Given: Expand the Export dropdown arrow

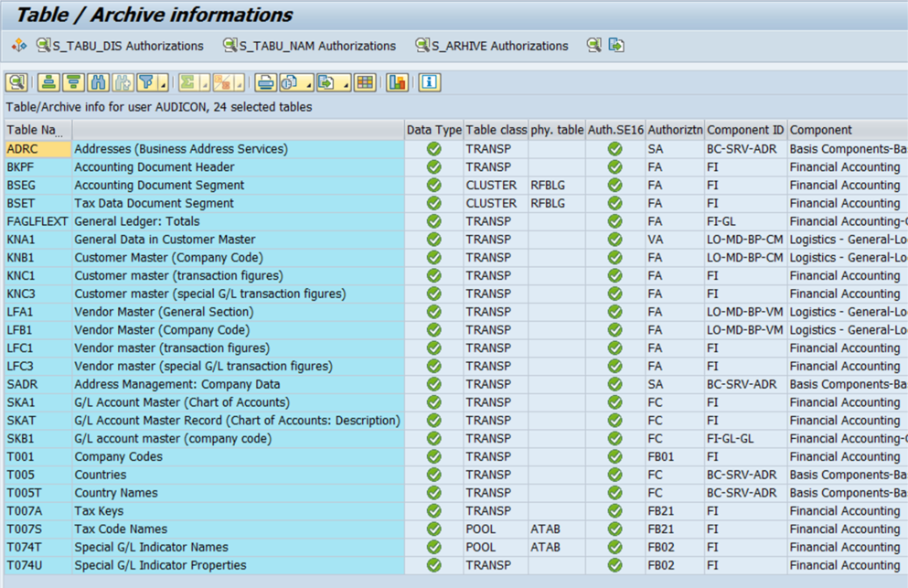Looking at the screenshot, I should 347,85.
